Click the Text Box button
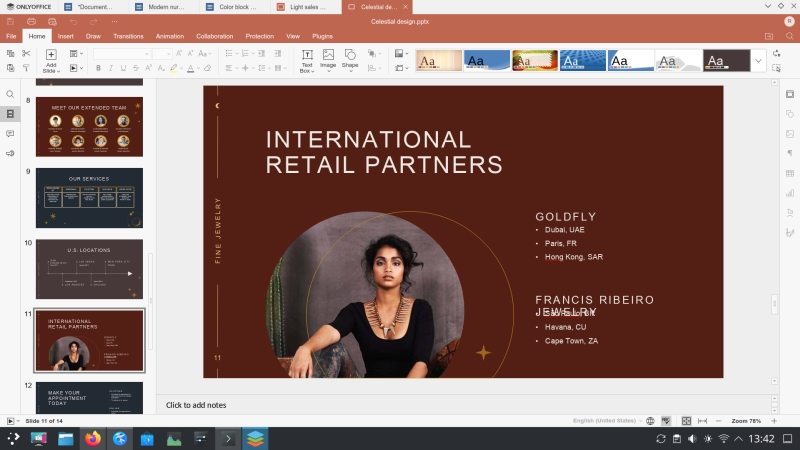The height and width of the screenshot is (450, 800). click(x=307, y=61)
